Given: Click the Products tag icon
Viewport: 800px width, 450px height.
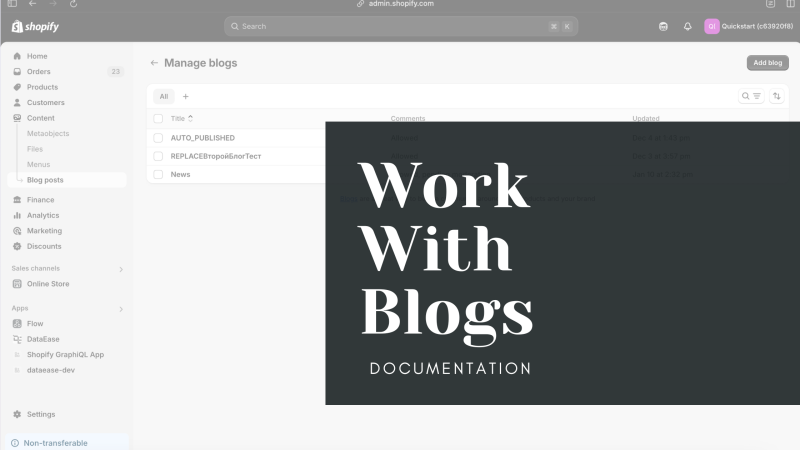Looking at the screenshot, I should click(x=17, y=87).
